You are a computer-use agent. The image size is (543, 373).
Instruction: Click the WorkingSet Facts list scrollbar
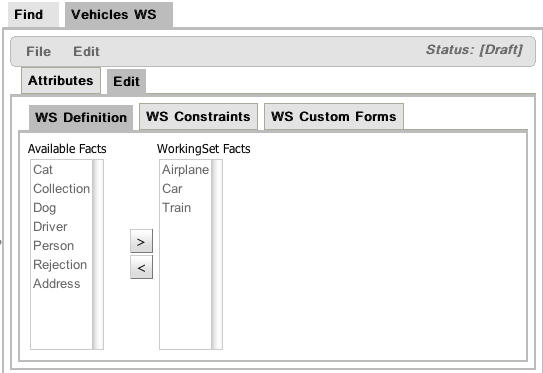[x=217, y=255]
